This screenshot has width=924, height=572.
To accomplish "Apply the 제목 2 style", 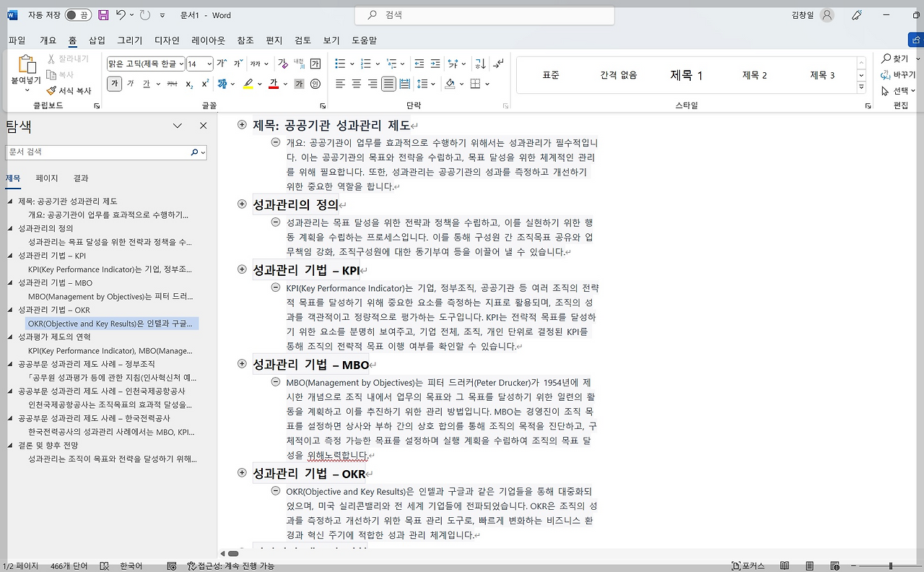I will 754,75.
